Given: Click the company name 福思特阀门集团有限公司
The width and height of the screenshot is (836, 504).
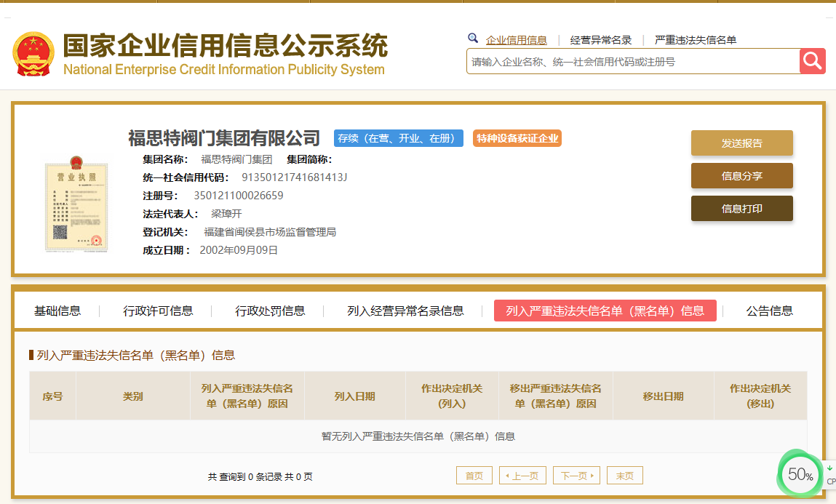Looking at the screenshot, I should pos(224,138).
